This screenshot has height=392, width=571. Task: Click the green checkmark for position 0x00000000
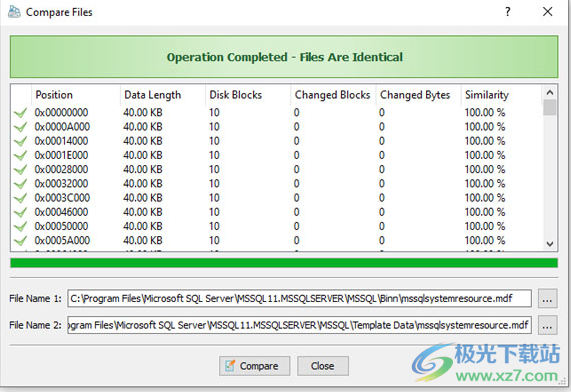[21, 113]
